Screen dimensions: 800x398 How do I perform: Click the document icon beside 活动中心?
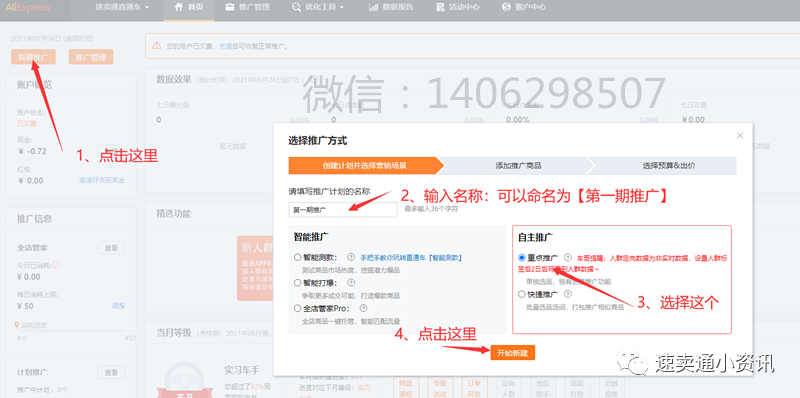point(440,7)
